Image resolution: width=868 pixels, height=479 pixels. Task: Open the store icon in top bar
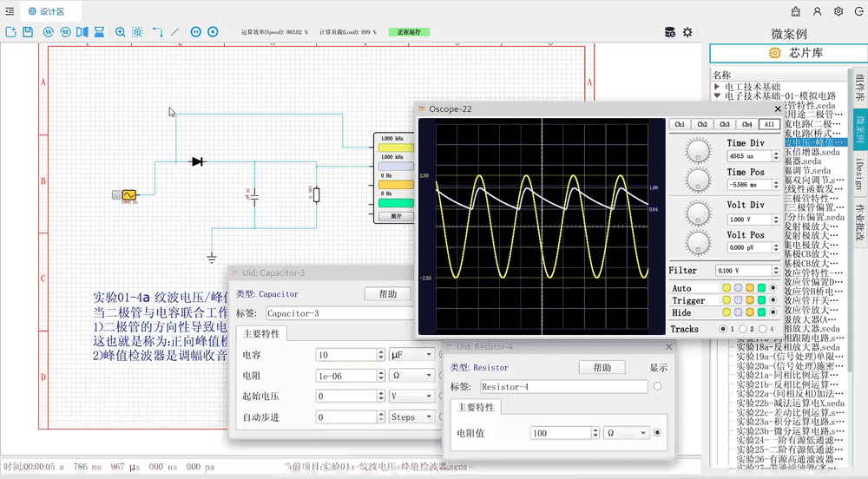coord(795,11)
